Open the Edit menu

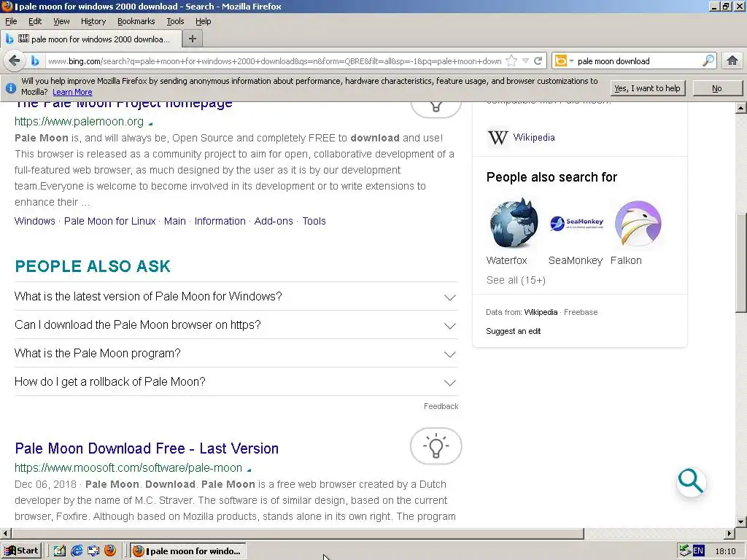[35, 21]
